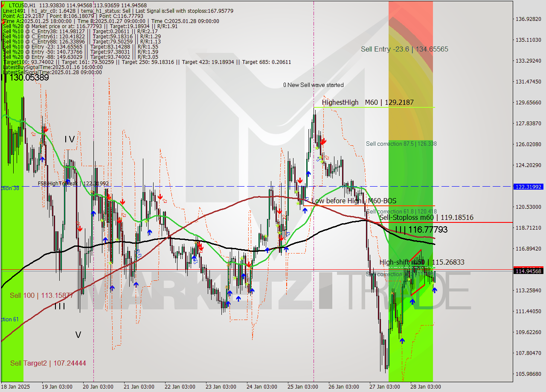The height and width of the screenshot is (392, 546).
Task: Click the 'LatestSellSignalTime:2025.01.28 09:00:00' line
Action: (x=52, y=72)
